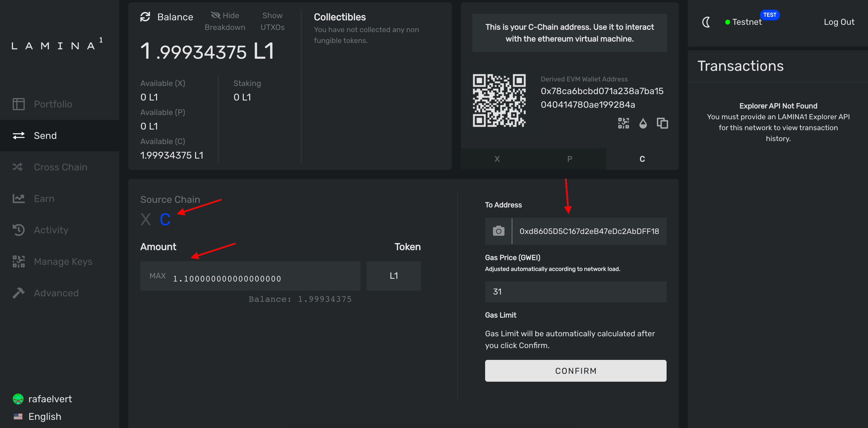Click the large address QR code image
The image size is (868, 428).
point(499,100)
